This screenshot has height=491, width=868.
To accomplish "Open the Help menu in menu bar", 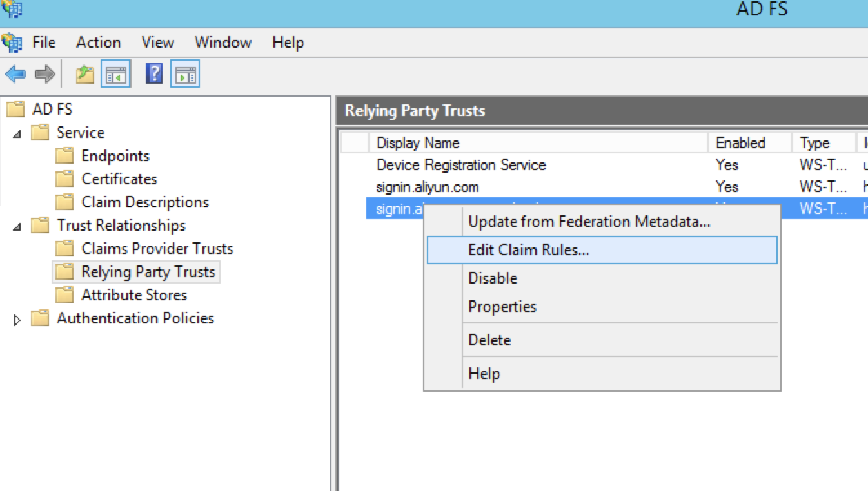I will tap(288, 43).
